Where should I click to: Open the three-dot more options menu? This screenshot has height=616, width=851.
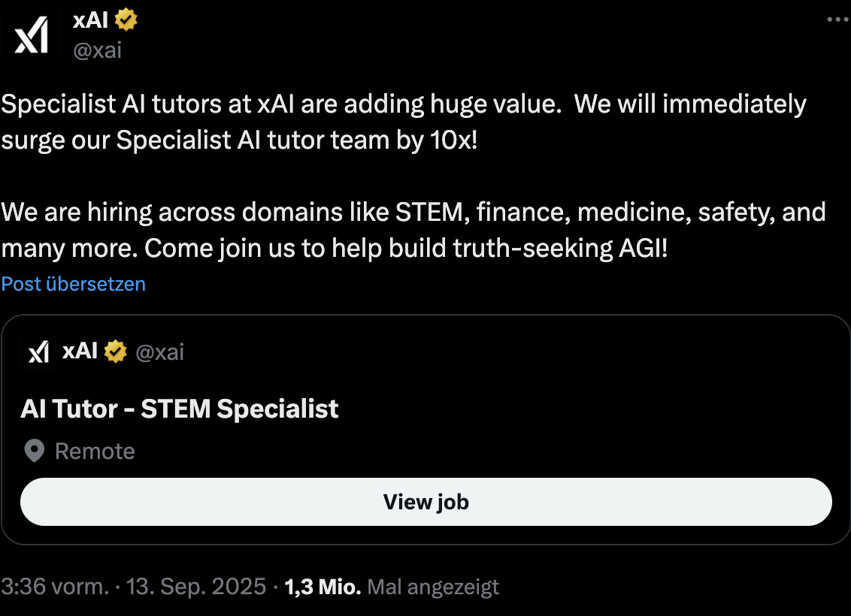pos(837,20)
